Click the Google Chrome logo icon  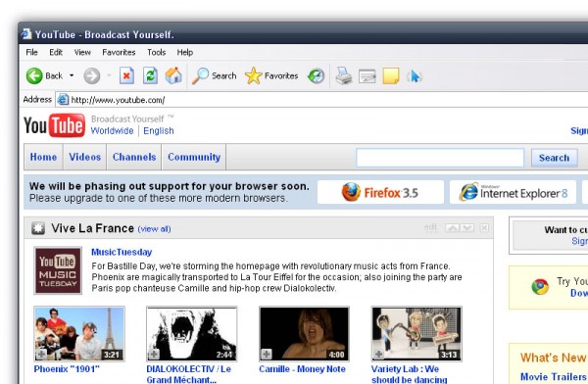(x=540, y=287)
